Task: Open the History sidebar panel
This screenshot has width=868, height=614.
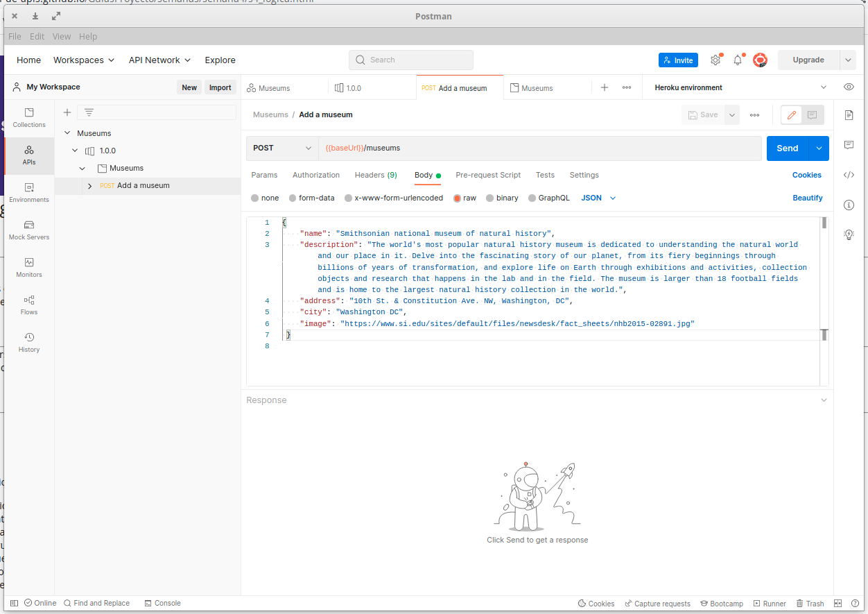Action: [28, 343]
